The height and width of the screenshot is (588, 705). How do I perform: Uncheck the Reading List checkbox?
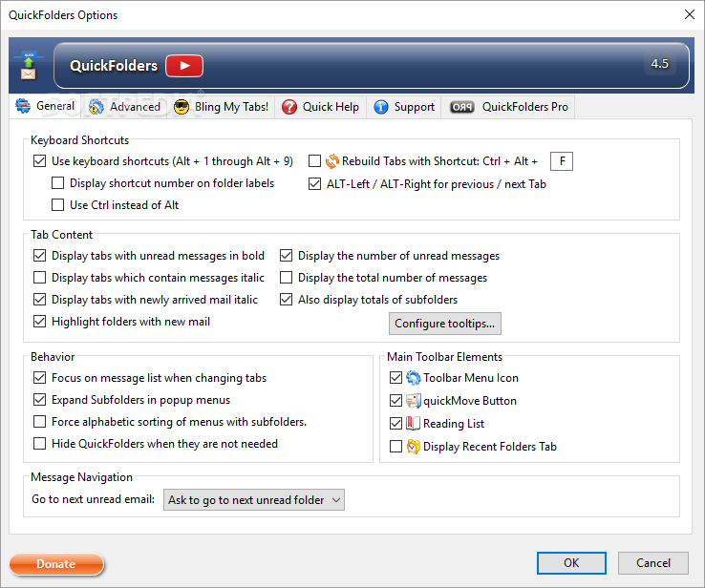click(395, 423)
